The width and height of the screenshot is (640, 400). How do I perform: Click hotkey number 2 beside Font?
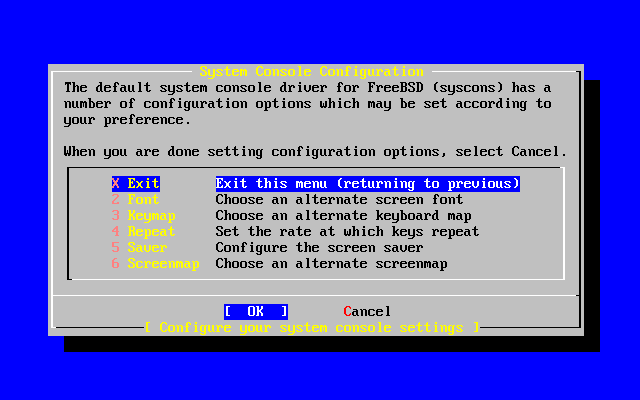tap(116, 200)
